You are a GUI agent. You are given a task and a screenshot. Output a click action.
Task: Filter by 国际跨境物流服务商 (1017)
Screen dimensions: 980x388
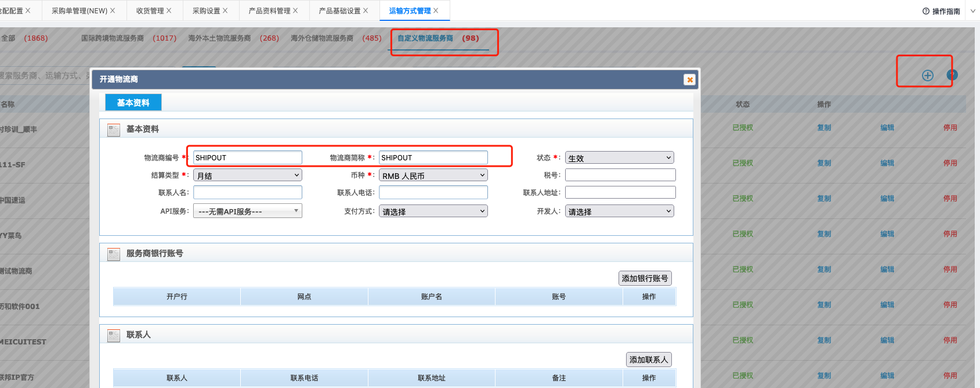tap(129, 38)
